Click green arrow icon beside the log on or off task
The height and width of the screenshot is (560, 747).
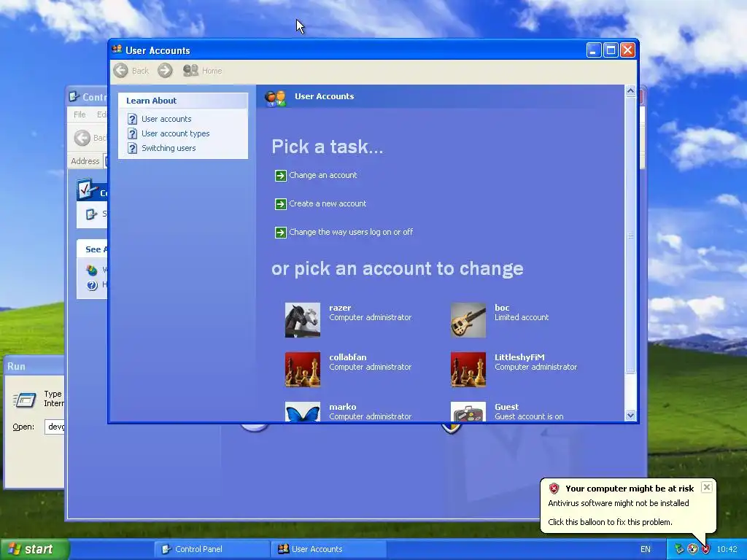point(281,233)
